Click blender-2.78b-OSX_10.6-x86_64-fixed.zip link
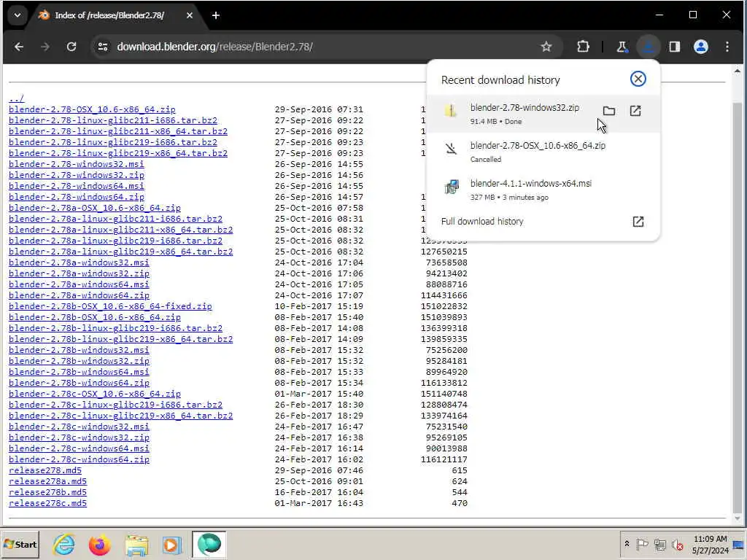747x560 pixels. (110, 307)
